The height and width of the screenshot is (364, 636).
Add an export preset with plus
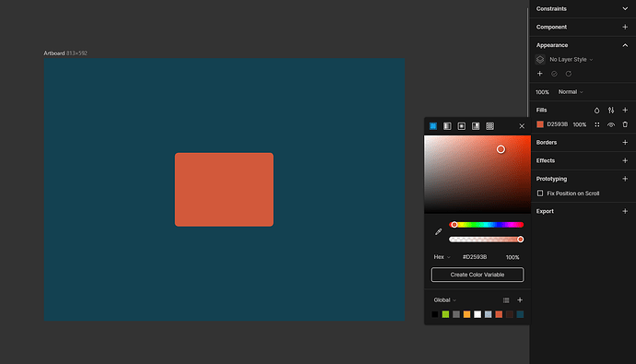click(x=625, y=211)
